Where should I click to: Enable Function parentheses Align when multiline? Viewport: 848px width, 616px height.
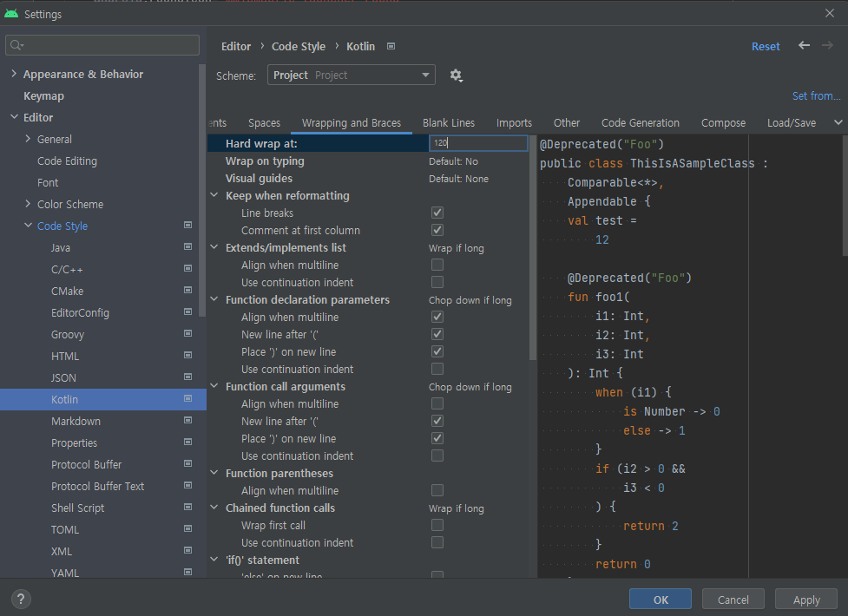437,490
